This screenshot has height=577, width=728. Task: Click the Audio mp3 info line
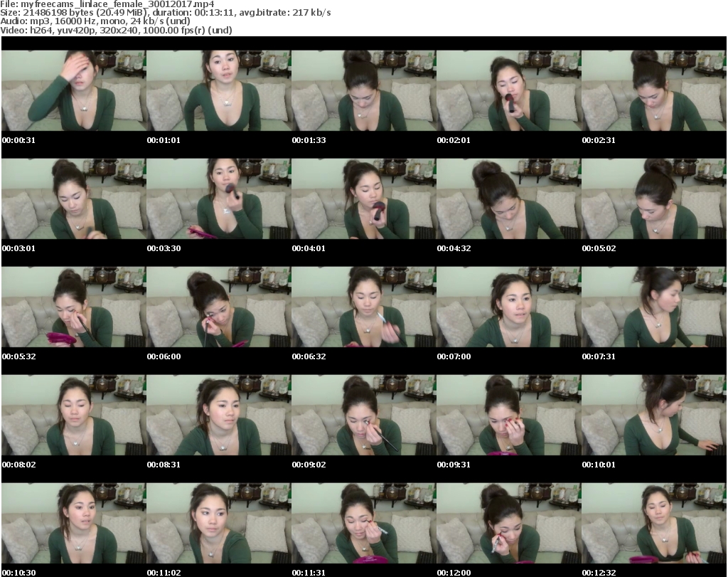(95, 21)
